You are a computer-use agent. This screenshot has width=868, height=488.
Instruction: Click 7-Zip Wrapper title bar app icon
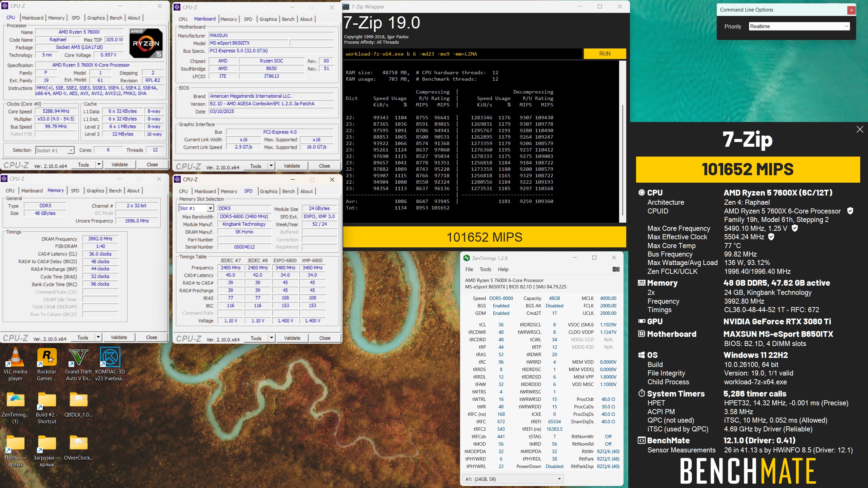click(x=346, y=6)
